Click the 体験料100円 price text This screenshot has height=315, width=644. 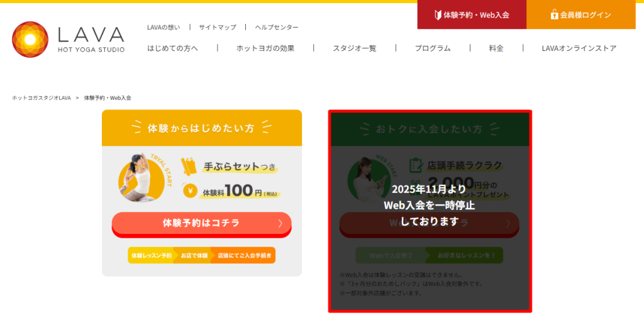point(240,191)
